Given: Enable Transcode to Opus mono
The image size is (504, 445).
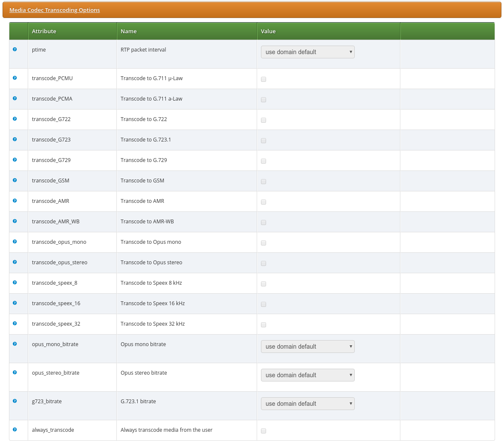Looking at the screenshot, I should click(x=263, y=243).
